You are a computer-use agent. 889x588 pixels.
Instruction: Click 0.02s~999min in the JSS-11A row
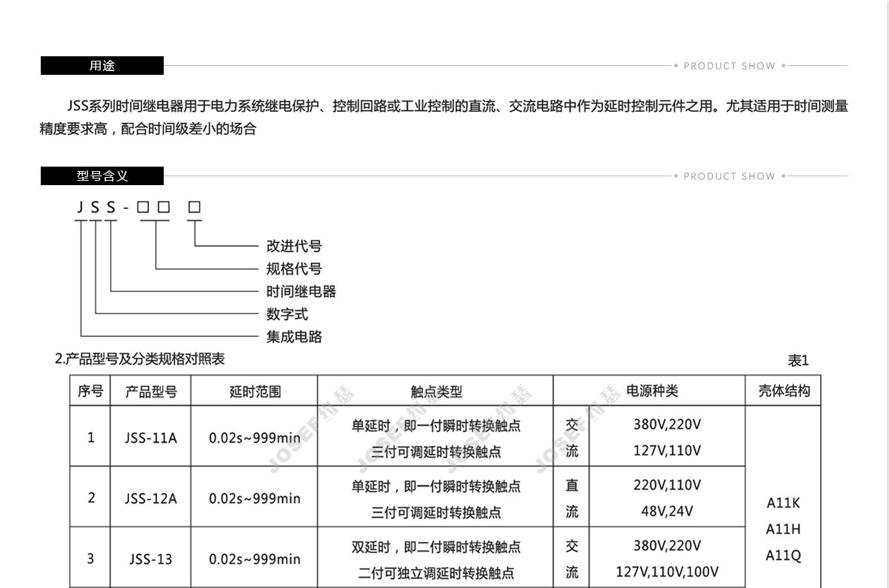pos(255,438)
